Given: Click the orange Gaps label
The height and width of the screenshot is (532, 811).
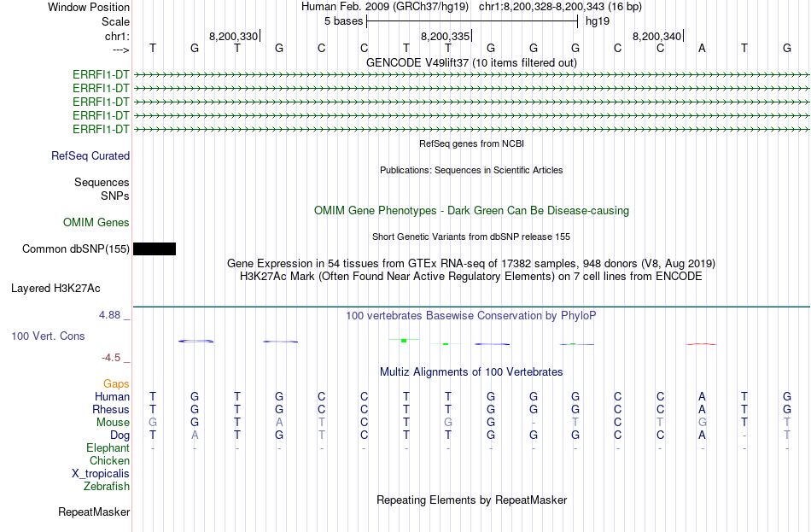Looking at the screenshot, I should [x=116, y=383].
